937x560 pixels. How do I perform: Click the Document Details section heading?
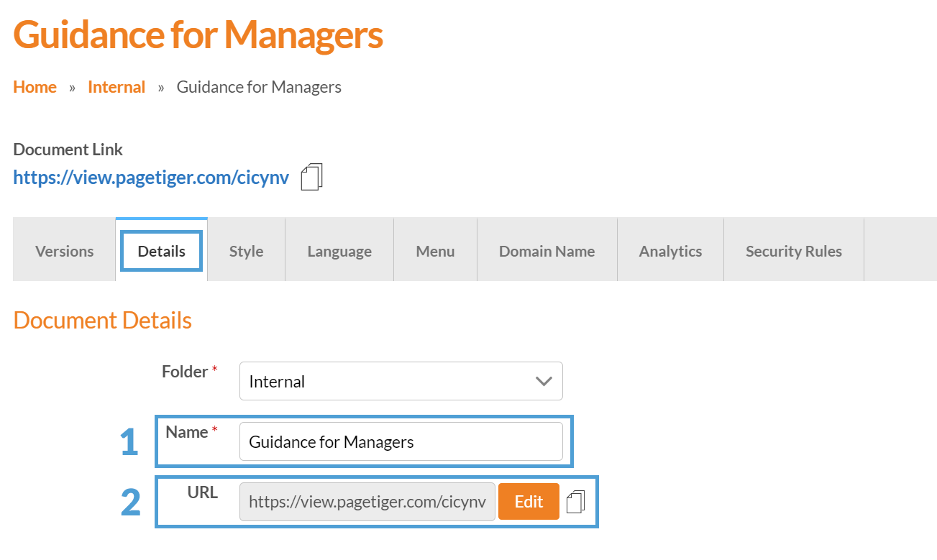(102, 320)
